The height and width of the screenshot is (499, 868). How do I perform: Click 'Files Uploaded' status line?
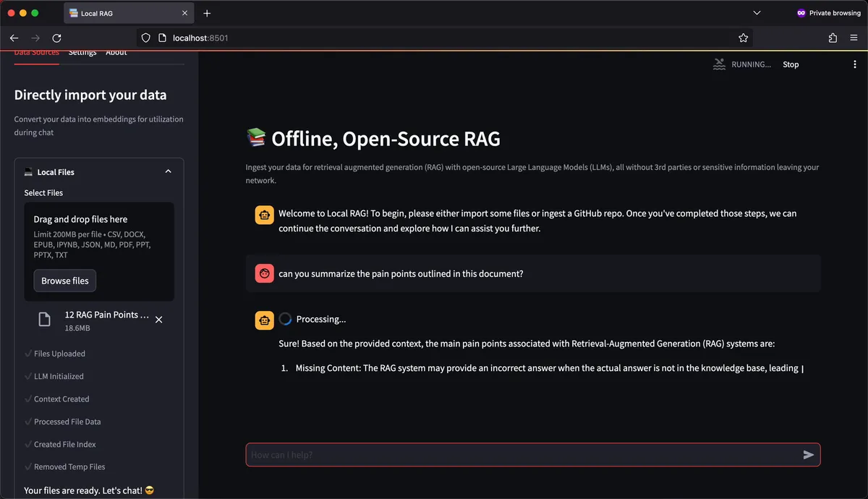click(55, 354)
